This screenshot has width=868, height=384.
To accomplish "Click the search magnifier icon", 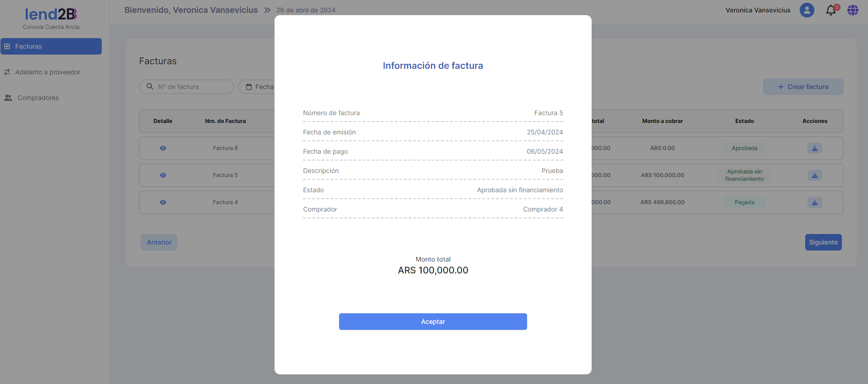I will click(x=150, y=87).
